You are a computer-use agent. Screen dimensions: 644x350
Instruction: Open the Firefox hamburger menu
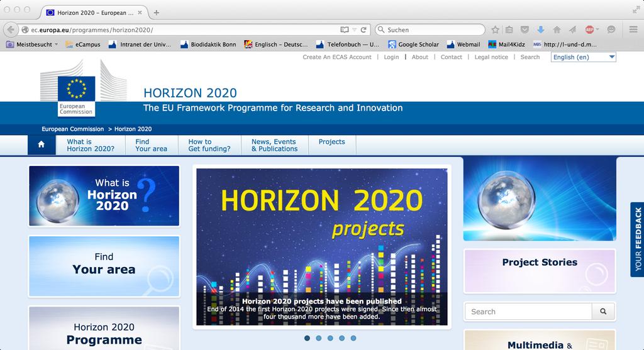633,30
